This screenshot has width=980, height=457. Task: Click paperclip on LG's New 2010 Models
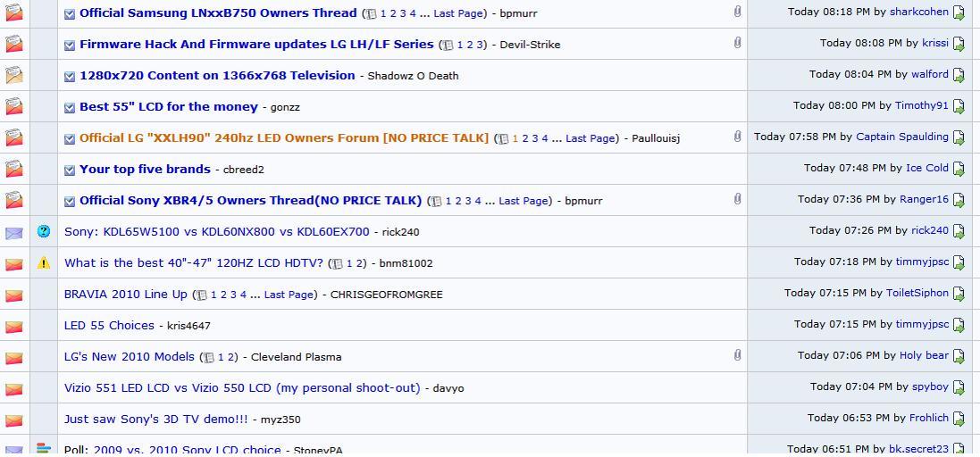[738, 354]
